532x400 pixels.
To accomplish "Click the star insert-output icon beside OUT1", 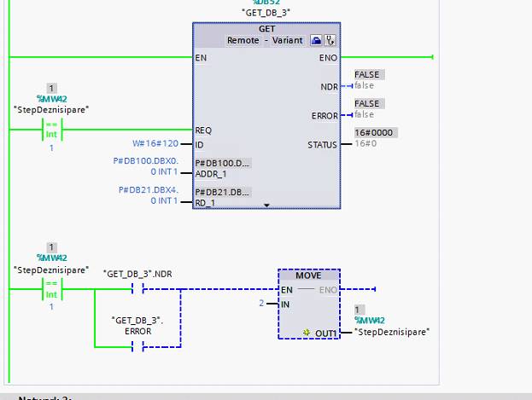I will pyautogui.click(x=305, y=331).
